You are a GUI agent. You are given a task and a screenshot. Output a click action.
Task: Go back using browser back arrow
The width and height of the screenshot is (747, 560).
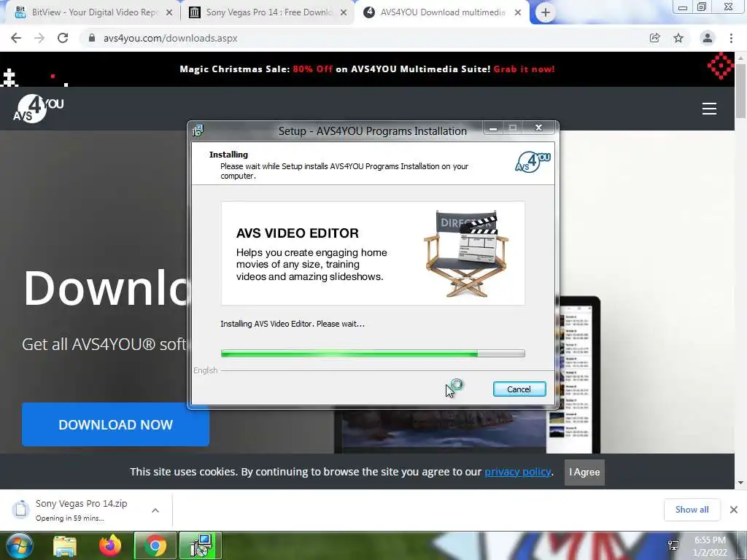(16, 38)
